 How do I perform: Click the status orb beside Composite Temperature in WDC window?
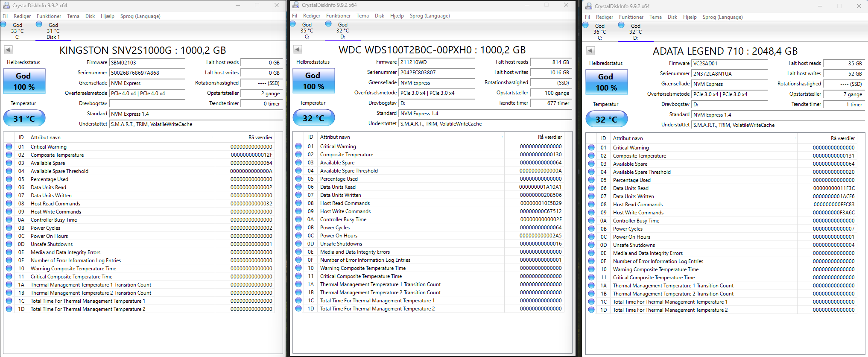[298, 154]
